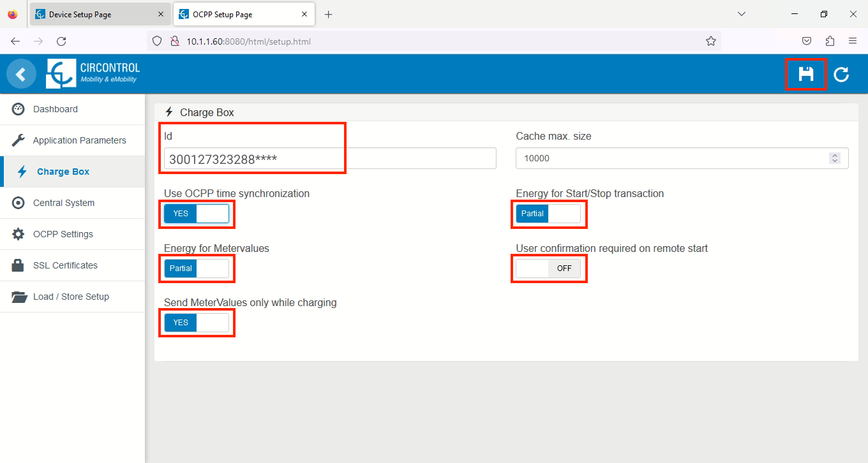Toggle Energy for Metervalues switch
Viewport: 868px width, 463px height.
197,268
